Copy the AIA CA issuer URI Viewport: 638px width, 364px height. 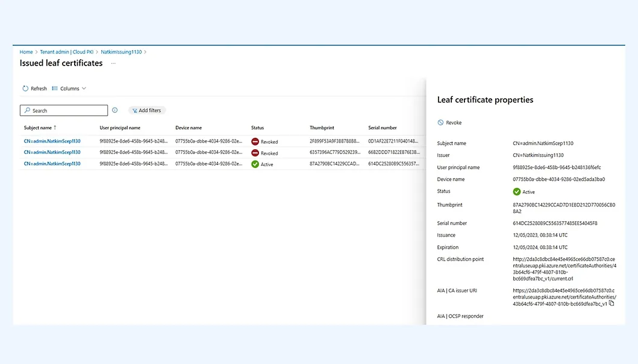coord(611,303)
